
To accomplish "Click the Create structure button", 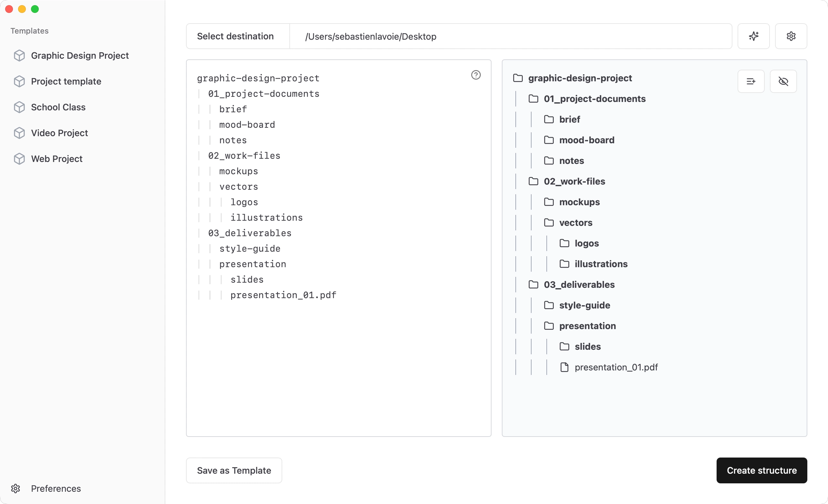I will (x=761, y=470).
